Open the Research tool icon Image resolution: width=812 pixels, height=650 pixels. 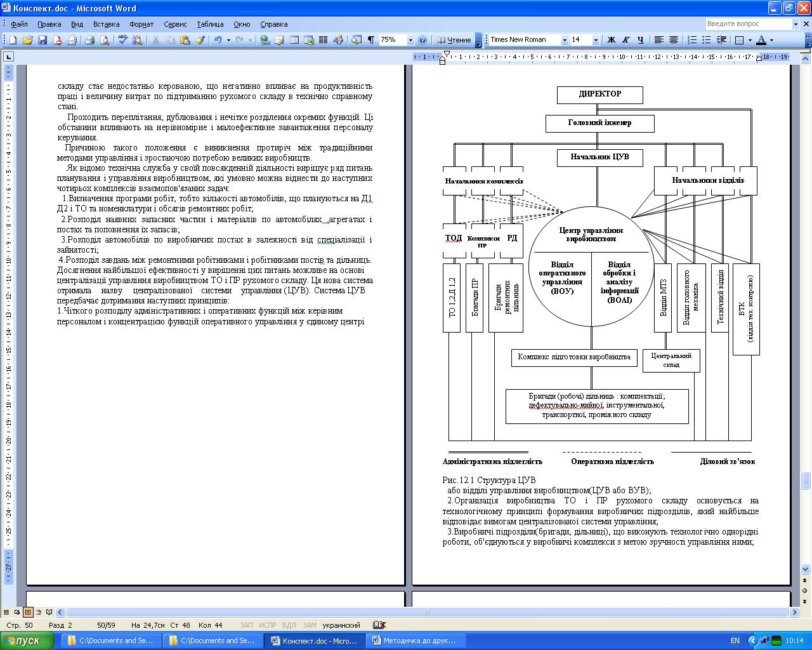coord(137,40)
